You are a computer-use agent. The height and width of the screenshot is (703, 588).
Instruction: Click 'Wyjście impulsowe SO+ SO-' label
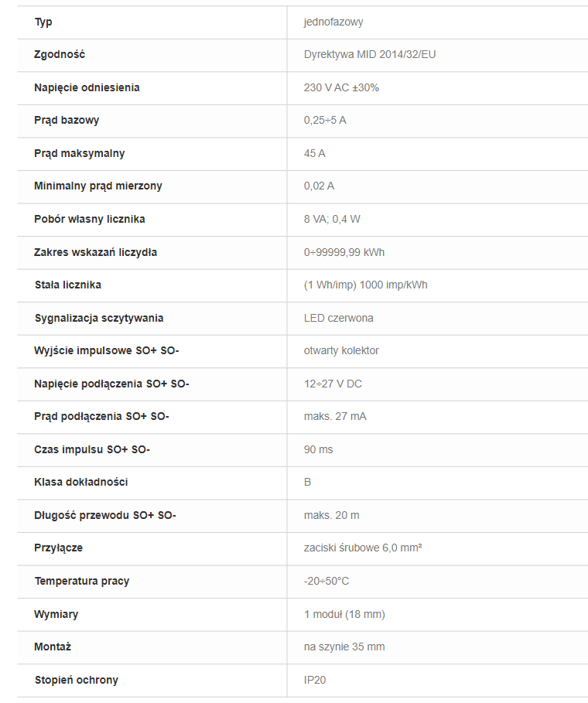click(x=106, y=350)
